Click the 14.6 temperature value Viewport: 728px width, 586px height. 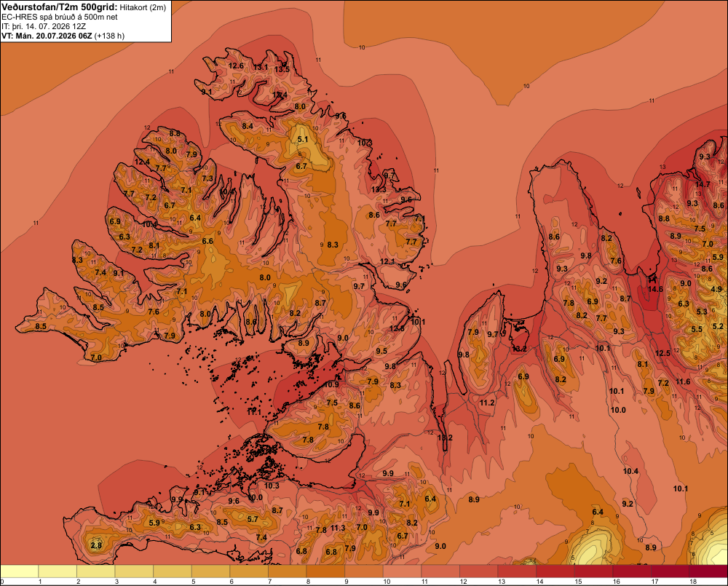655,289
